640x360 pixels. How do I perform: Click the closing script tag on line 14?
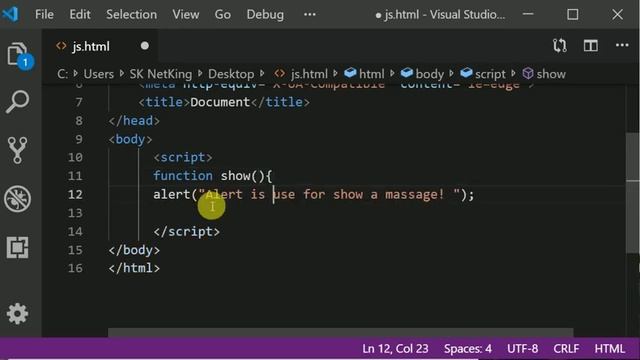187,231
